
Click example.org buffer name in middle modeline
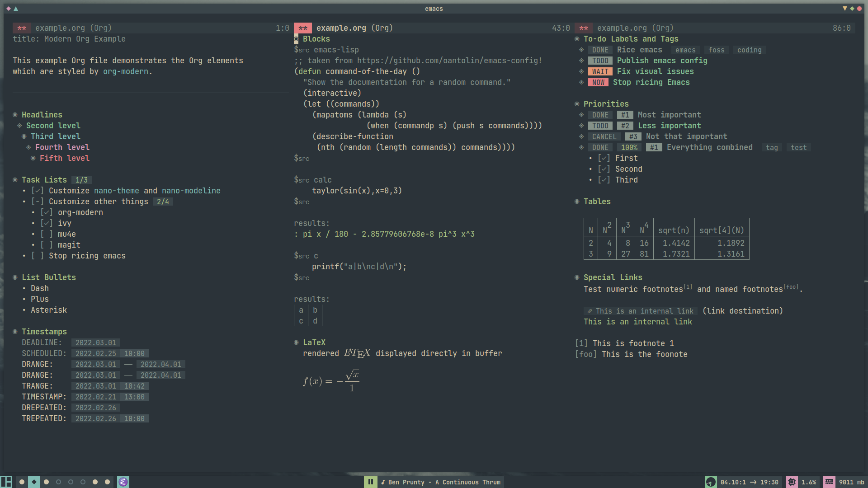pos(341,28)
